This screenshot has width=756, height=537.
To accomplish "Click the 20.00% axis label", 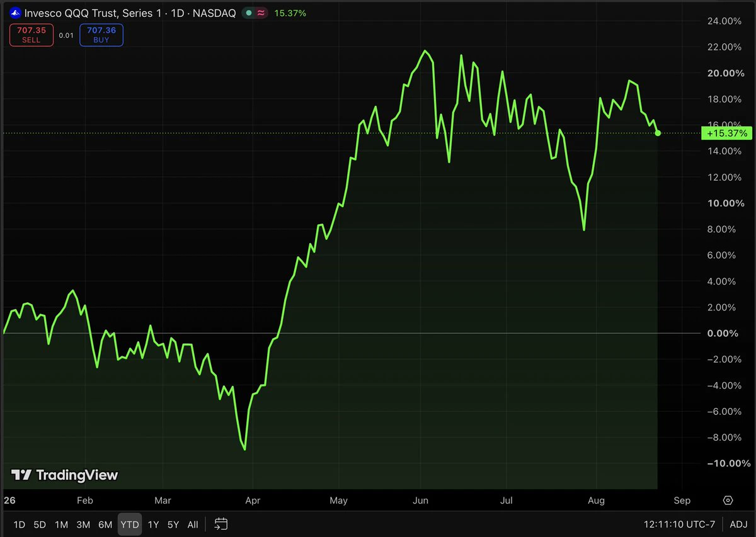I will [725, 73].
